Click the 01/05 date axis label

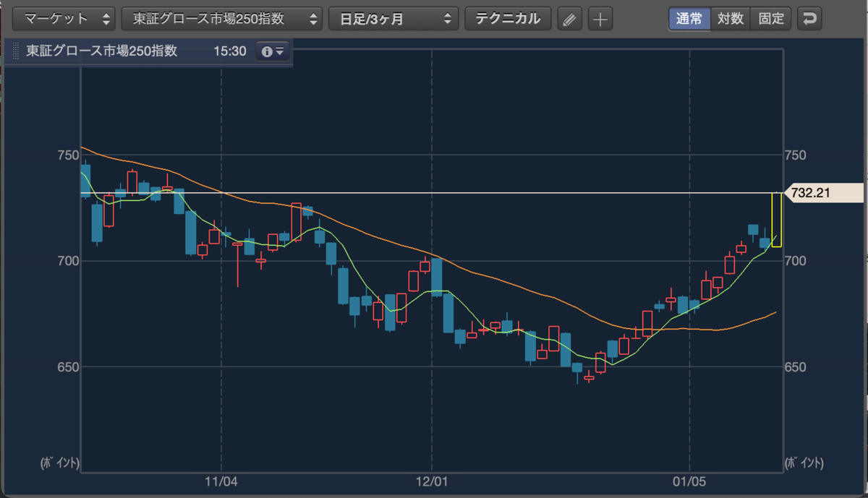[x=689, y=481]
